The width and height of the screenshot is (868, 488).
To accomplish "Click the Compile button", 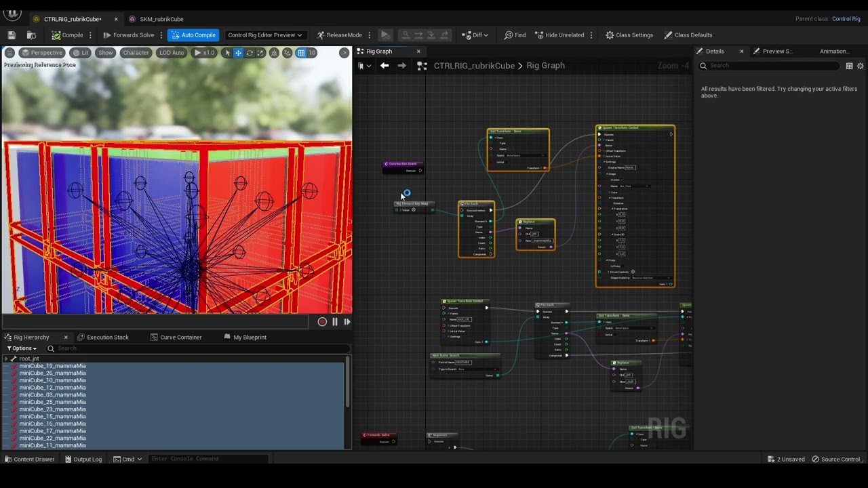I will pos(67,35).
